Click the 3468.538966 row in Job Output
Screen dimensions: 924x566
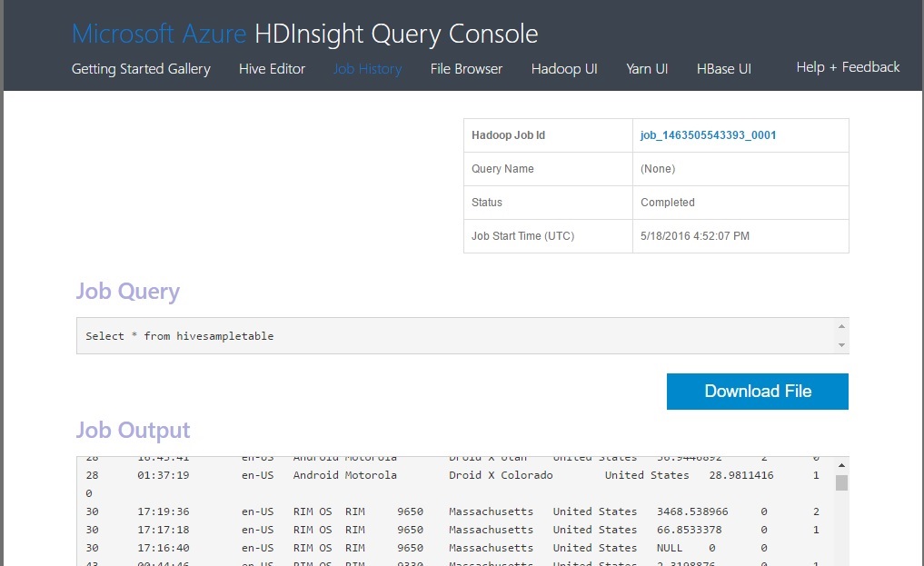pos(454,511)
